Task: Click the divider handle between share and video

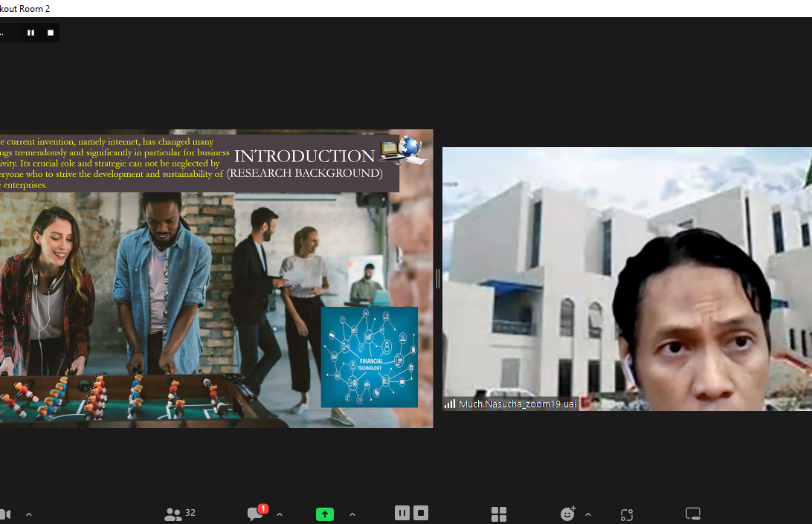Action: (437, 279)
